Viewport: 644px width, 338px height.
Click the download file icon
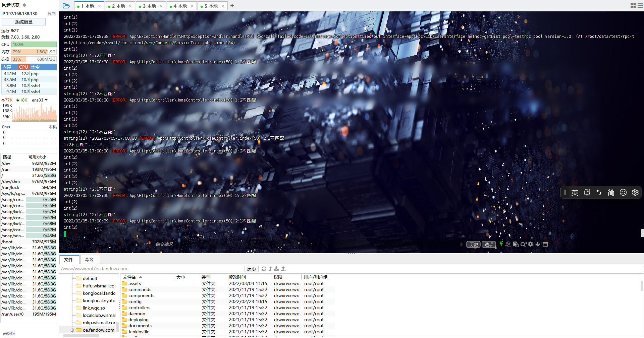276,269
